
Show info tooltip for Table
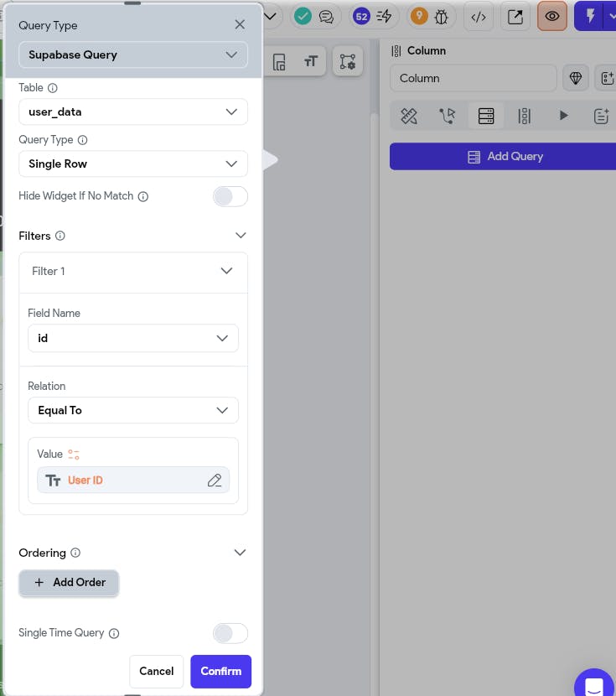pyautogui.click(x=52, y=88)
